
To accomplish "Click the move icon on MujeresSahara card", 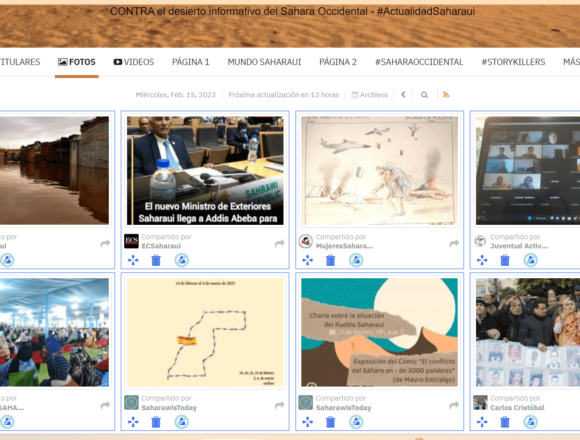I will 307,260.
